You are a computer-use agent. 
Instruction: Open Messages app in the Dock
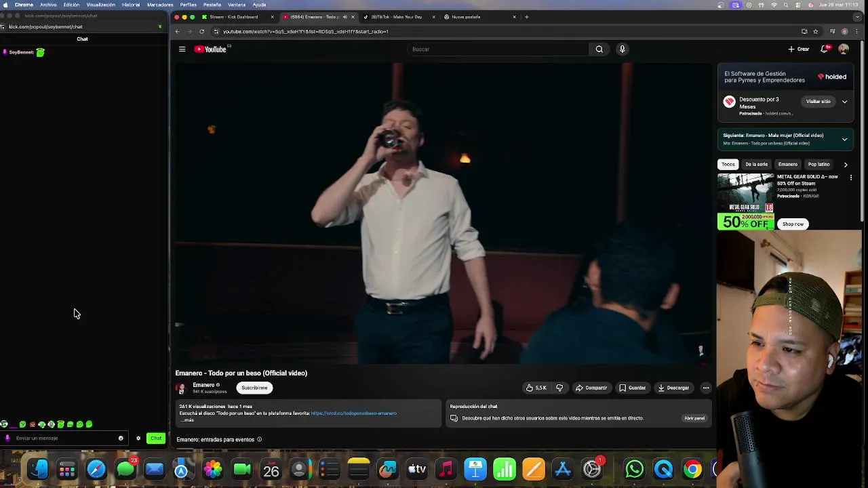tap(125, 469)
